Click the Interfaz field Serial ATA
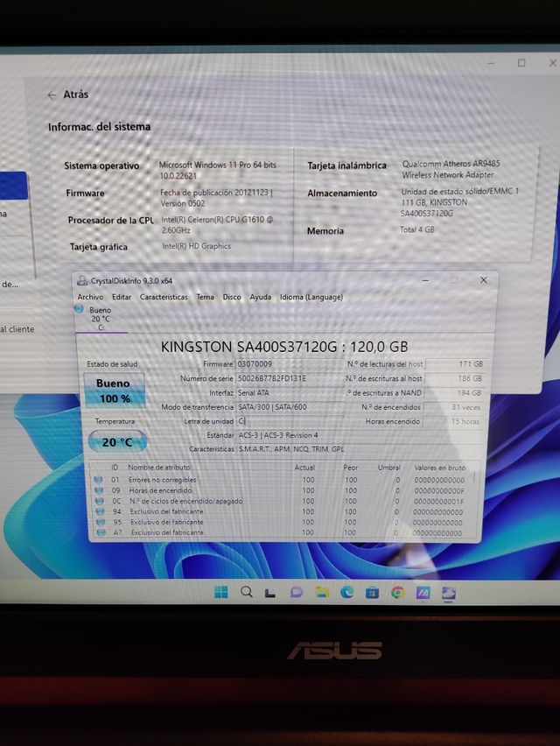 [x=290, y=392]
